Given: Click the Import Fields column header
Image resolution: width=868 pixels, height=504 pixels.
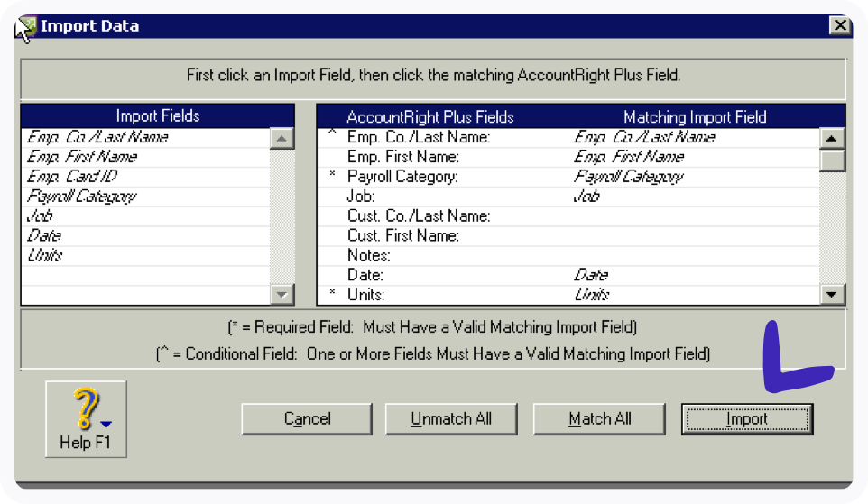Looking at the screenshot, I should pyautogui.click(x=157, y=116).
